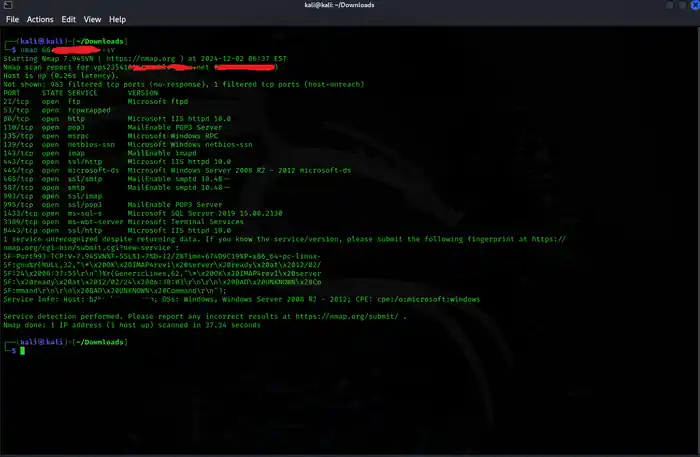
Task: Click the https://nmap.org/submit/ link
Action: pos(347,316)
